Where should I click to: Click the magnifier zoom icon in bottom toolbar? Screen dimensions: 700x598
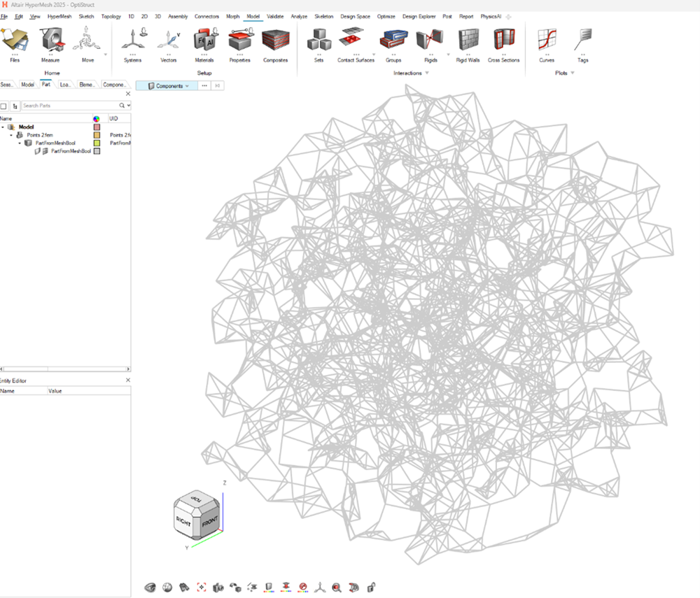(337, 588)
